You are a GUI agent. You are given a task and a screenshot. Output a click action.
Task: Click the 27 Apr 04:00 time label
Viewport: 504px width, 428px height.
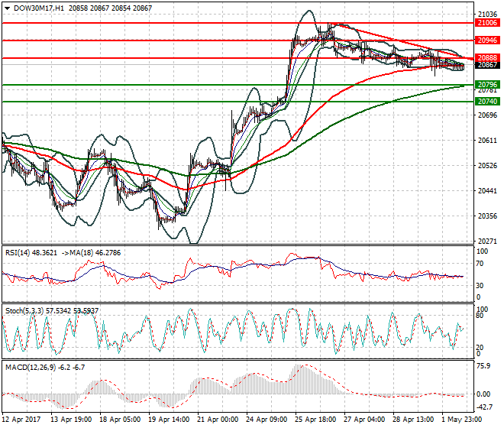click(365, 420)
